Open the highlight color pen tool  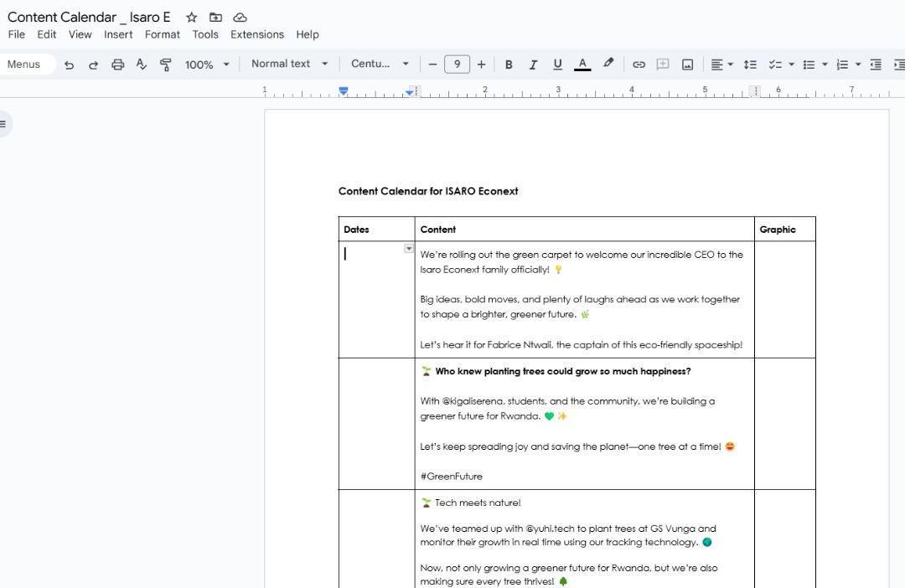[608, 64]
